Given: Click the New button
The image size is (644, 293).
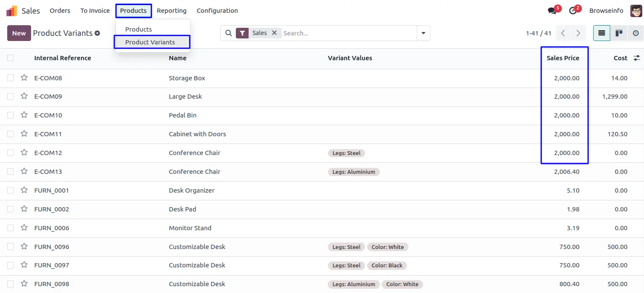Looking at the screenshot, I should coord(19,33).
